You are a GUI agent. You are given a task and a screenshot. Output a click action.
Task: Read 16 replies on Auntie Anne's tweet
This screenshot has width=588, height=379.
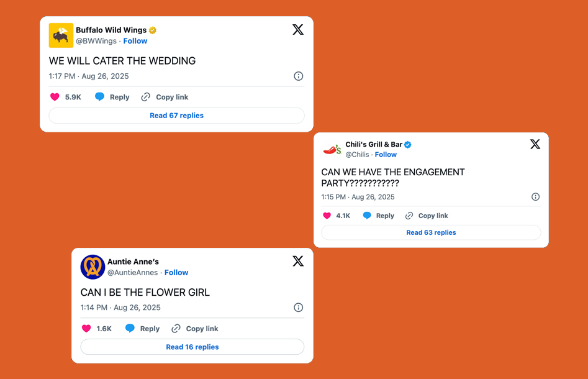(192, 347)
